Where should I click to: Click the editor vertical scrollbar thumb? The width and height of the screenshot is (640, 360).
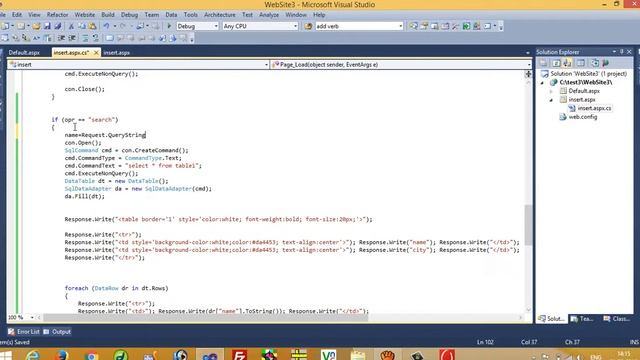coord(528,225)
